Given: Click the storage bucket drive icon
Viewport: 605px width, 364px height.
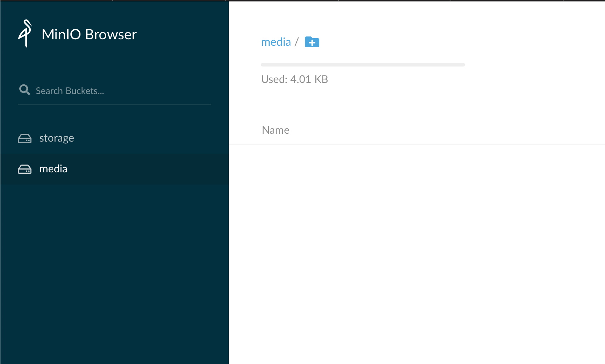Looking at the screenshot, I should (x=25, y=138).
